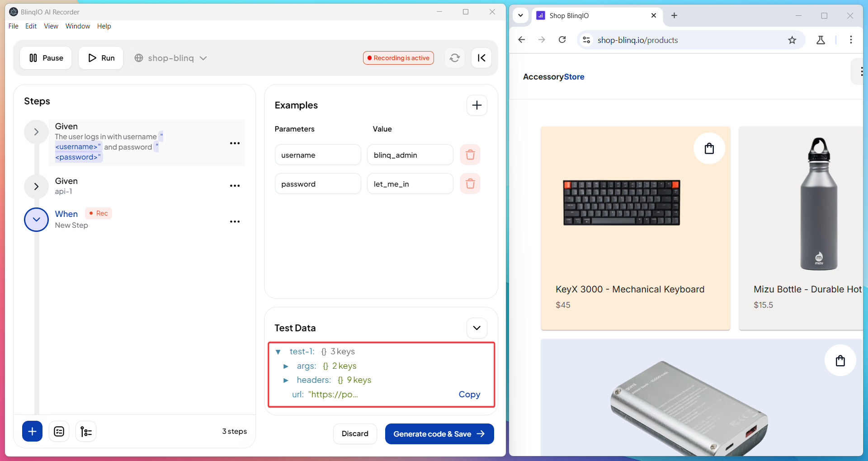Expand the first Given login step
Viewport: 868px width, 461px height.
[x=36, y=132]
